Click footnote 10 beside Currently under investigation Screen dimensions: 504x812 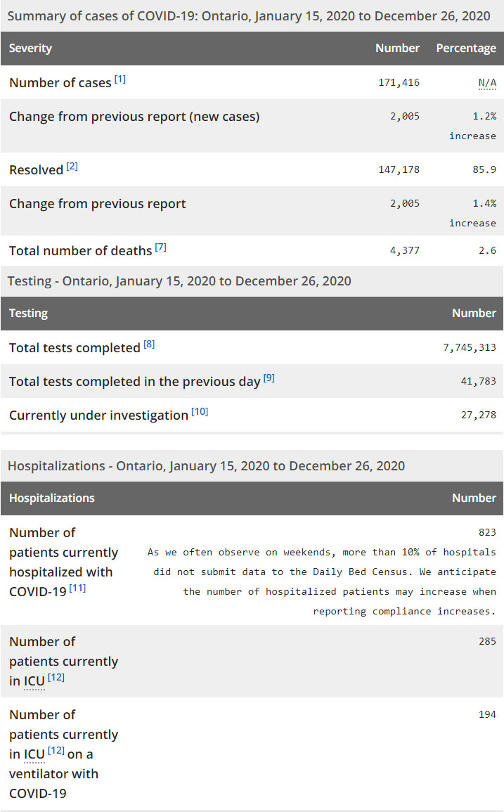(200, 412)
